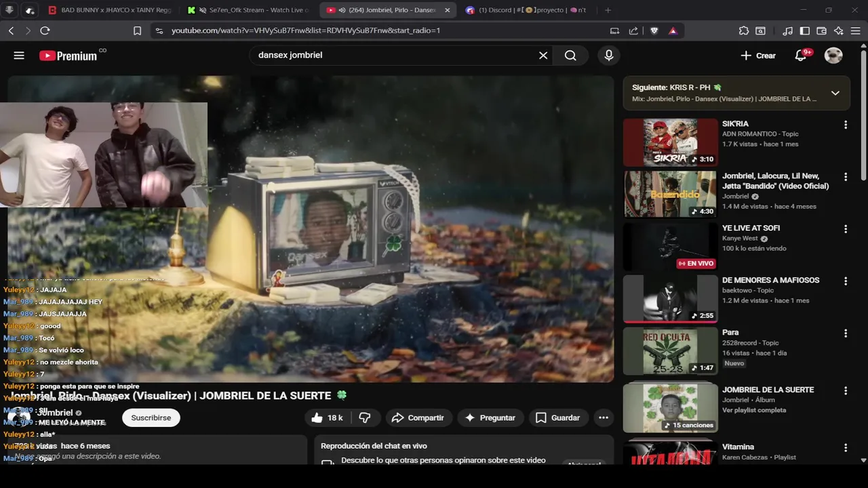Open options for JOMBRIEL DE LA SUERTE album

tap(846, 391)
